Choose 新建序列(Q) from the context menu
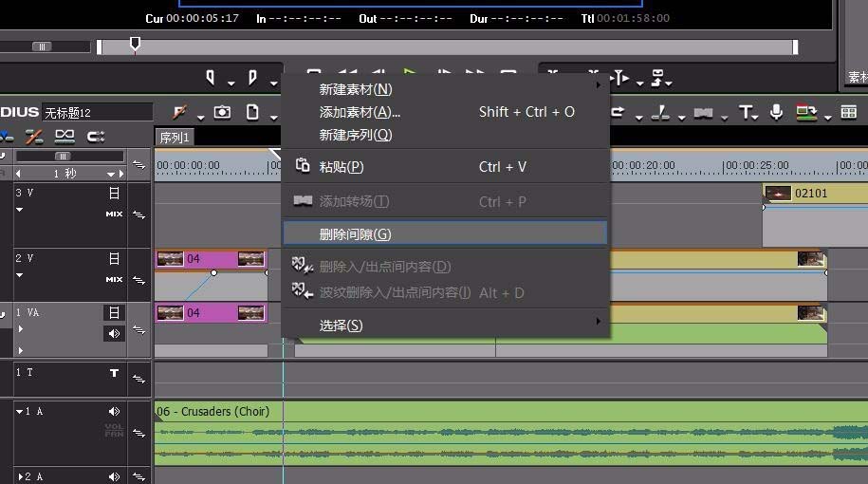Screen dimensions: 868x484 pyautogui.click(x=446, y=135)
